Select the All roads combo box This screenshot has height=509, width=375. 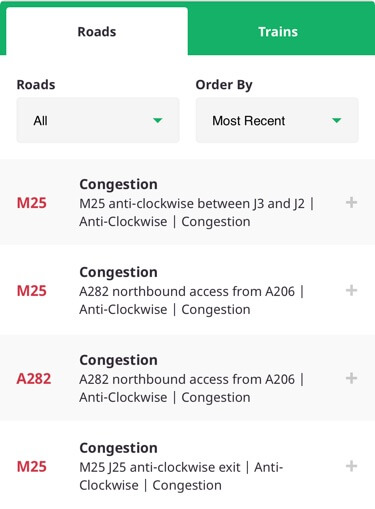tap(98, 120)
